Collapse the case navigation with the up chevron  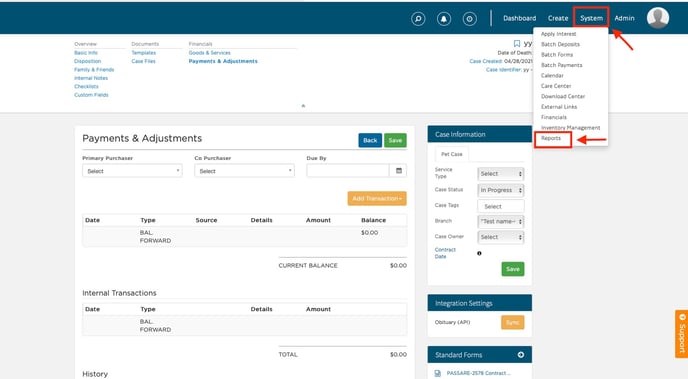[x=303, y=106]
